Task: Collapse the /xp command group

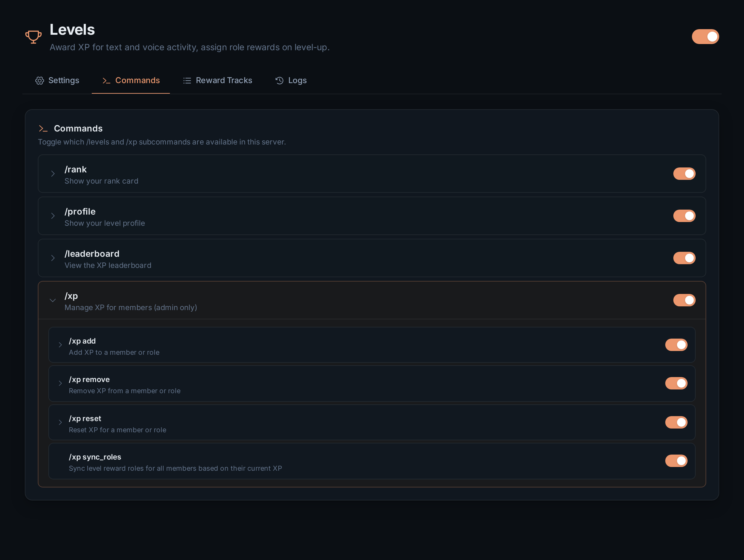Action: pyautogui.click(x=53, y=300)
